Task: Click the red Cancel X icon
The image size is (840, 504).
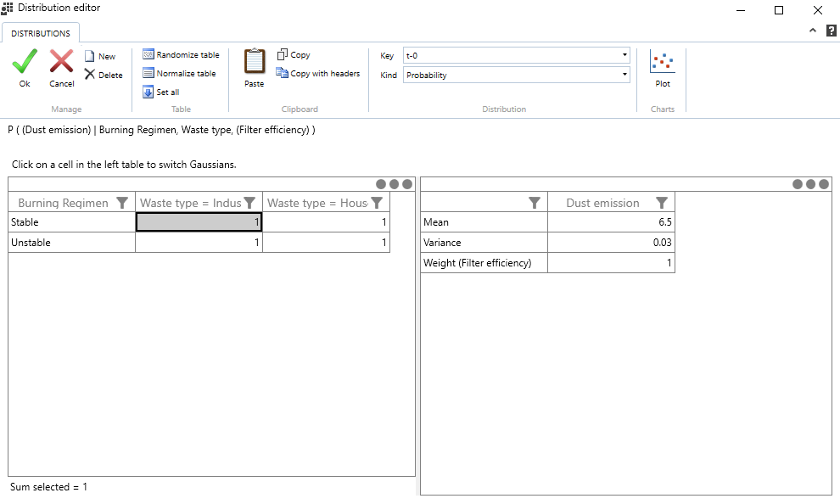Action: coord(61,63)
